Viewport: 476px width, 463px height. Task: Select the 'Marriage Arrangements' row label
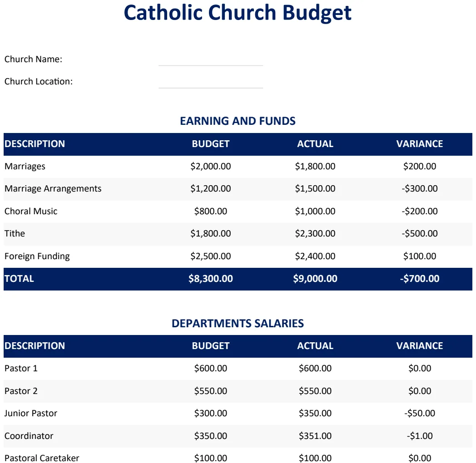tap(53, 189)
